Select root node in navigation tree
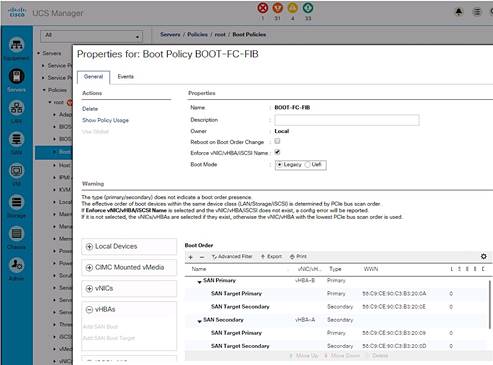This screenshot has height=365, width=493. tap(59, 102)
